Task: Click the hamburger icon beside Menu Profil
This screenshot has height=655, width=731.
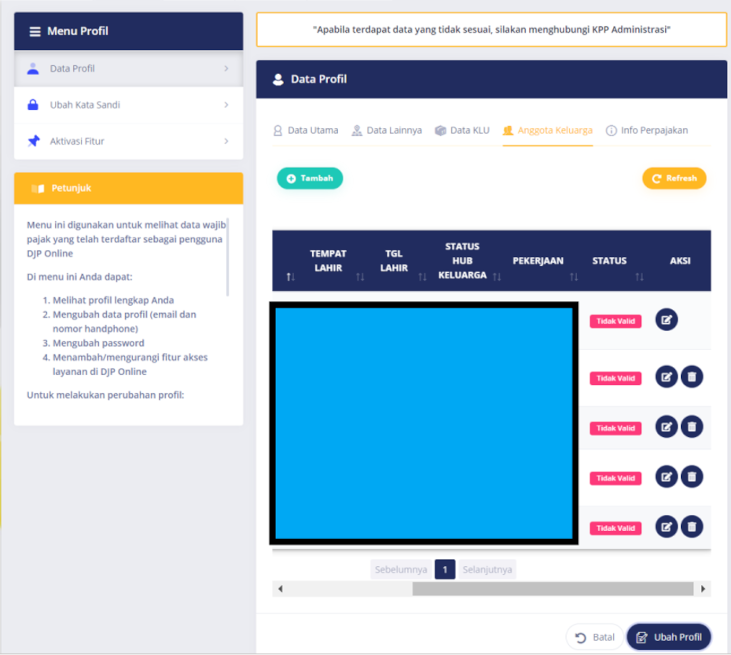Action: [x=35, y=32]
